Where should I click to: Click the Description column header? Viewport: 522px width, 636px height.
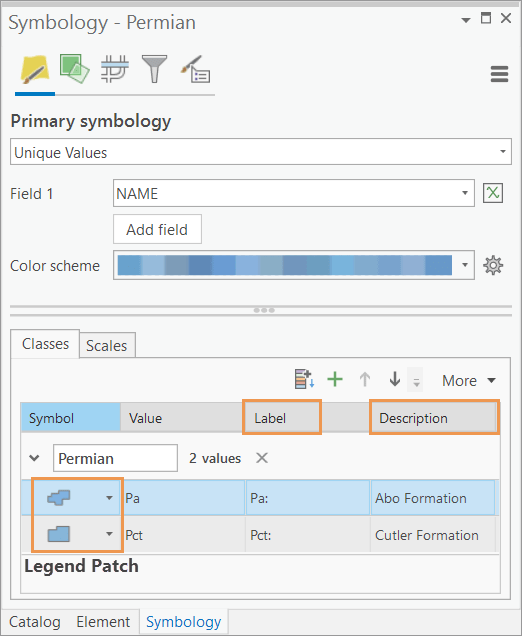(434, 418)
